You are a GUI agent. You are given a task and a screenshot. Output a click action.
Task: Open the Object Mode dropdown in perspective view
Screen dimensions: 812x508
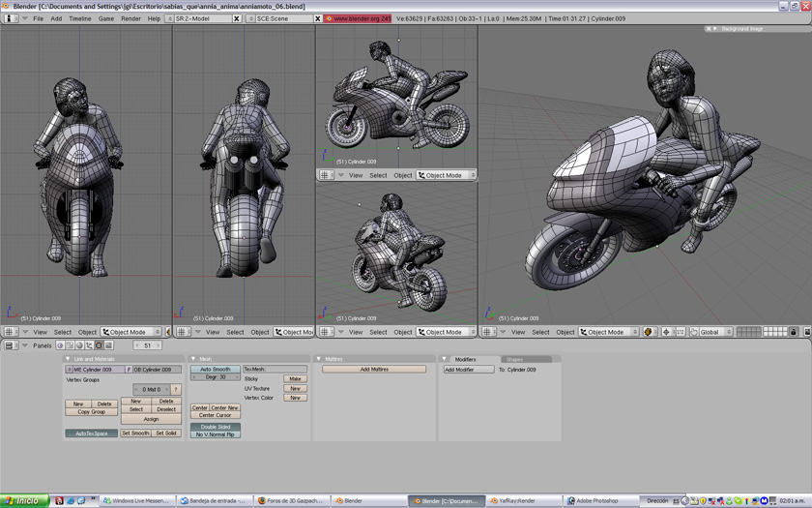608,332
